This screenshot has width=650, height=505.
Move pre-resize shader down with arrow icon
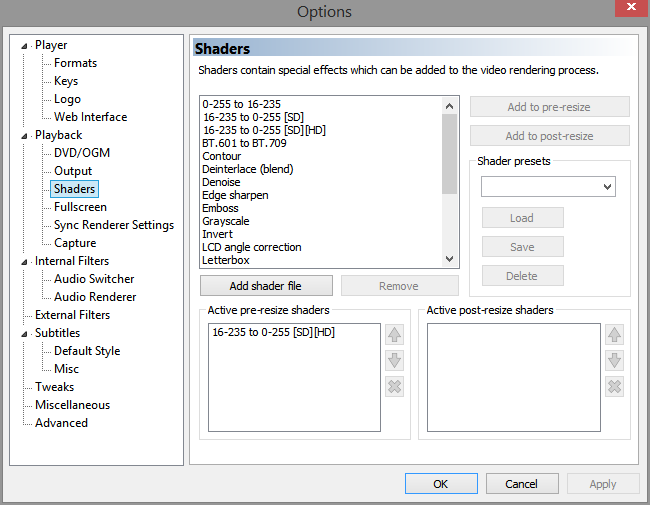coord(394,361)
